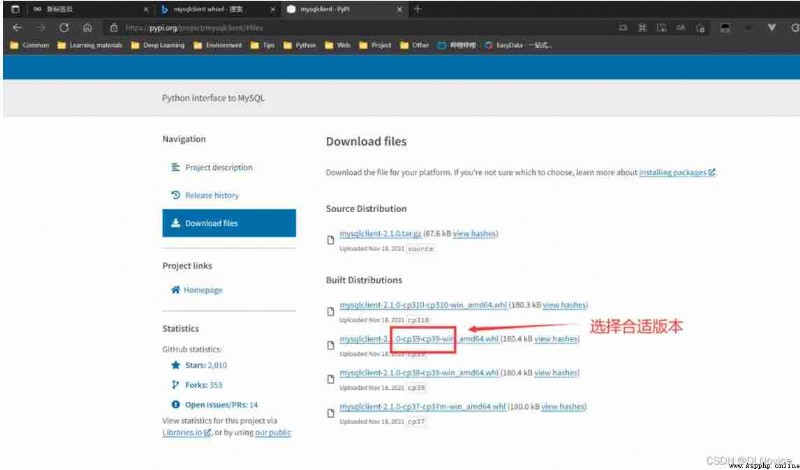Open the Libraries.io link
This screenshot has width=800, height=470.
pyautogui.click(x=186, y=432)
